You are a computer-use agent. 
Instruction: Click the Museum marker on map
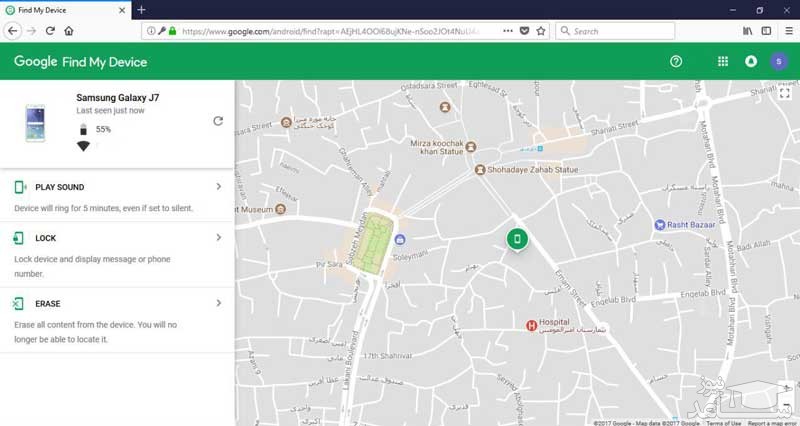(x=280, y=209)
